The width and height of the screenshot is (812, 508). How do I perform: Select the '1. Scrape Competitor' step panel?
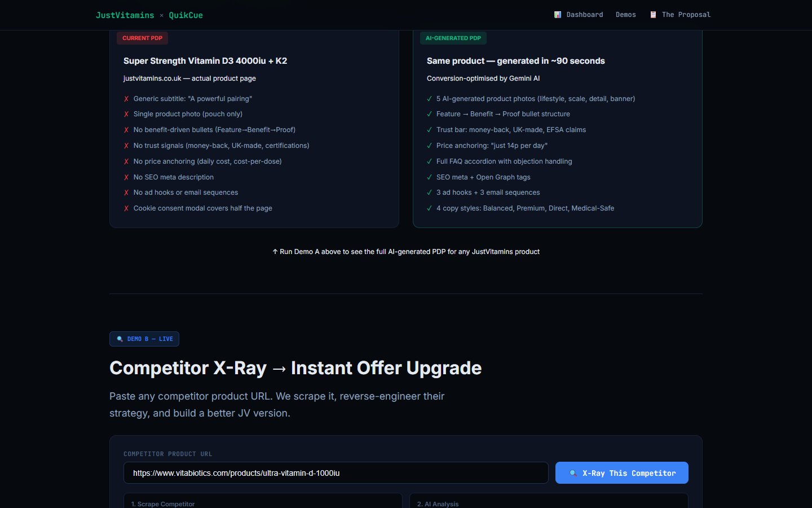[x=263, y=501]
